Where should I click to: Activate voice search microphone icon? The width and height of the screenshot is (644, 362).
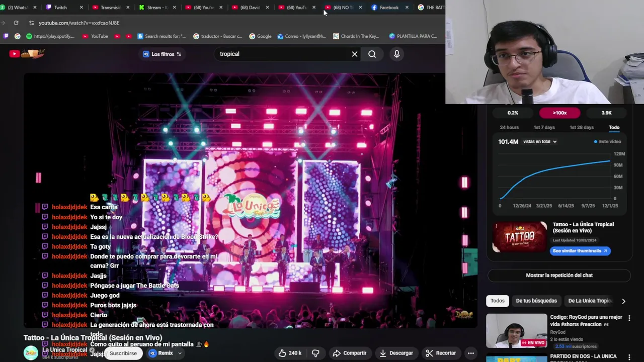click(397, 54)
